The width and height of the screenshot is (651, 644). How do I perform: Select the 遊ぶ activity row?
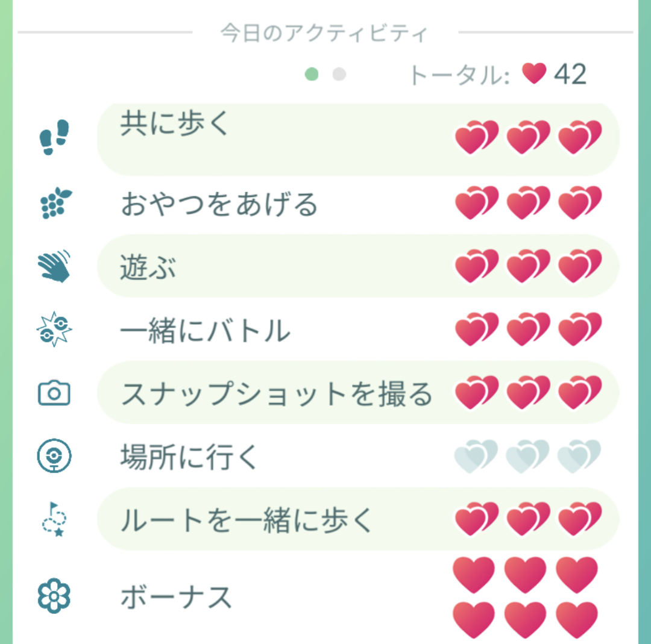click(358, 266)
